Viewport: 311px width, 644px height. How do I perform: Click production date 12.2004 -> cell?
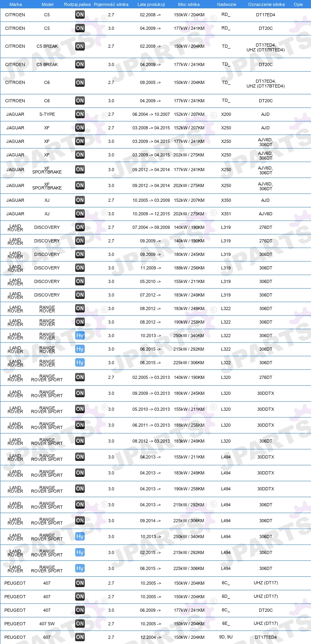[x=150, y=637]
